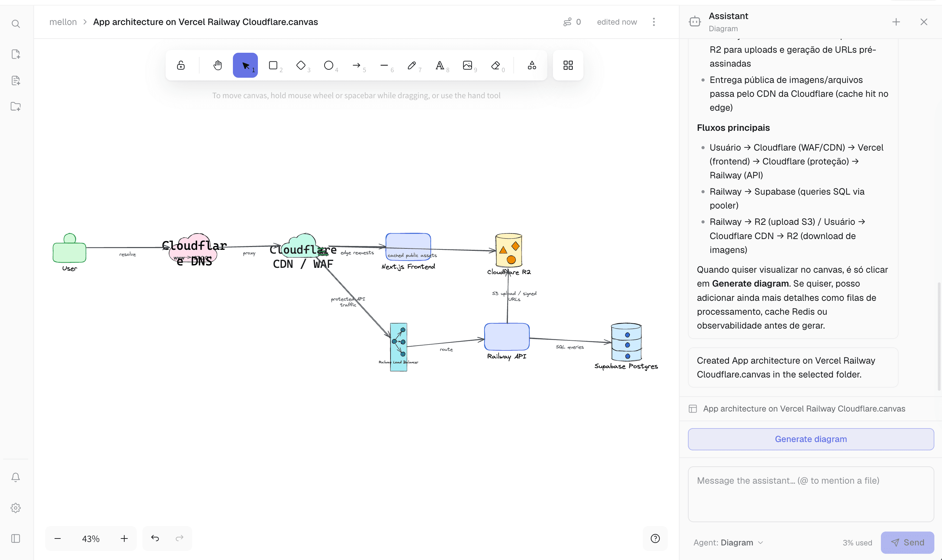Select the Line tool
Screen dimensions: 942x560
pos(384,65)
